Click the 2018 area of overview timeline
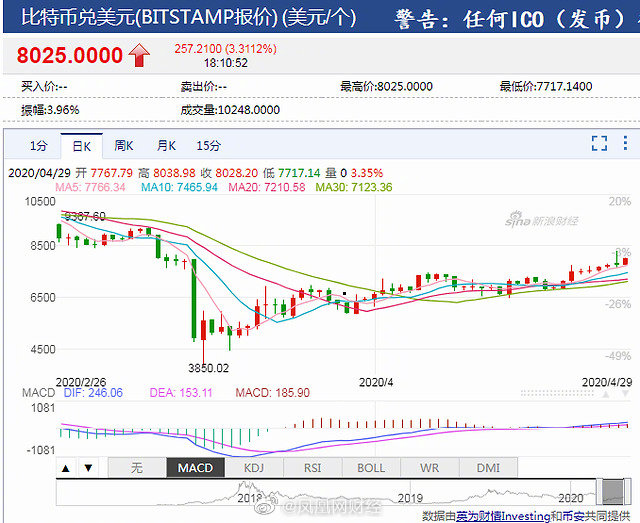The width and height of the screenshot is (640, 523). 250,498
